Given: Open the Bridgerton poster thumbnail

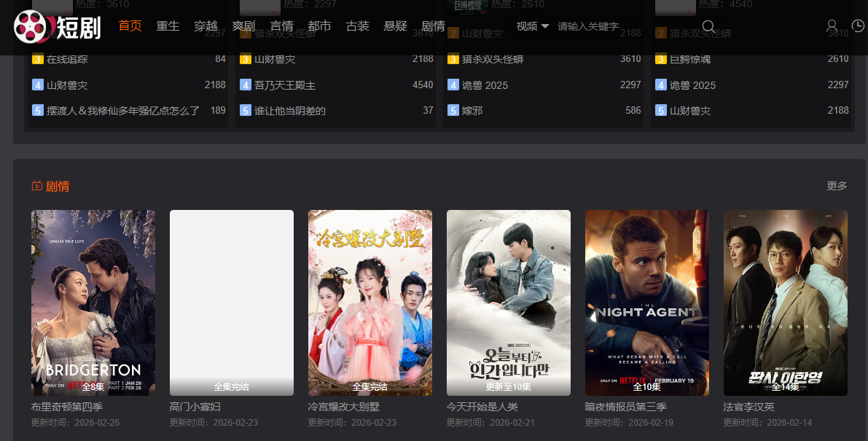Looking at the screenshot, I should pyautogui.click(x=93, y=303).
